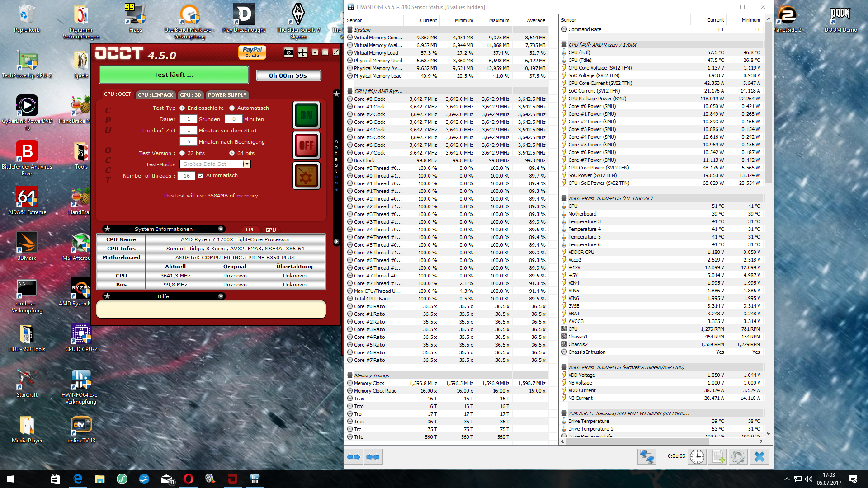Image resolution: width=868 pixels, height=488 pixels.
Task: Switch to POWER SUPPLY tab
Action: point(227,95)
